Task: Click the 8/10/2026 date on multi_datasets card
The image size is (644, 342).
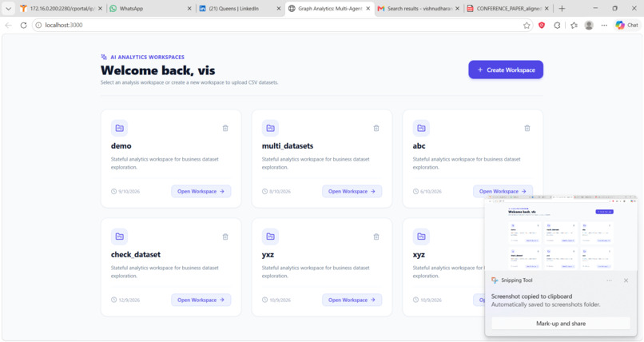Action: coord(280,191)
